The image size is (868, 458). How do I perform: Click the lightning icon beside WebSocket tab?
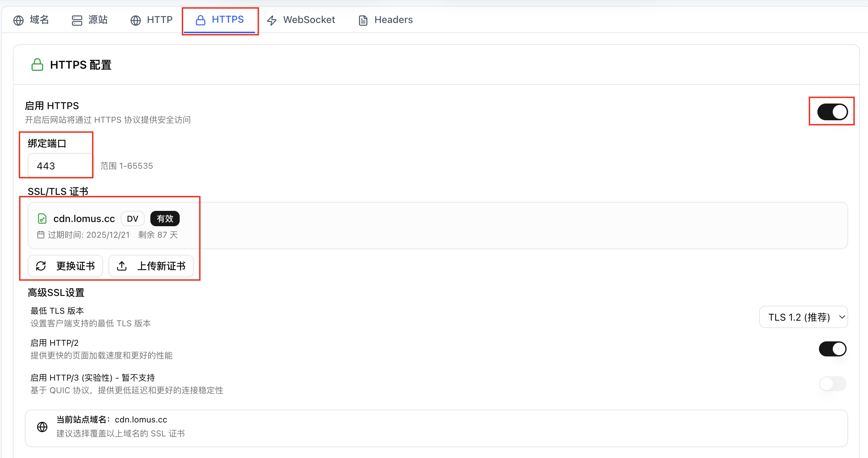tap(272, 20)
